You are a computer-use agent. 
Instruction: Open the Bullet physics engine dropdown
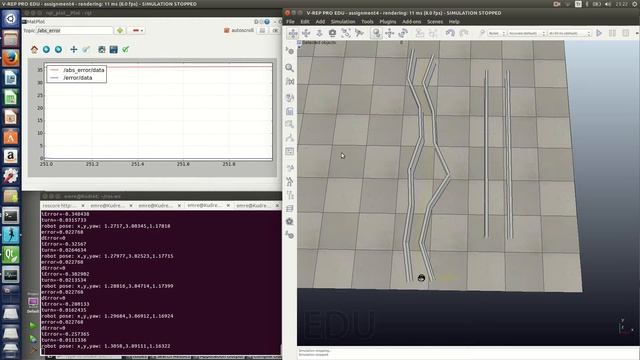point(497,33)
